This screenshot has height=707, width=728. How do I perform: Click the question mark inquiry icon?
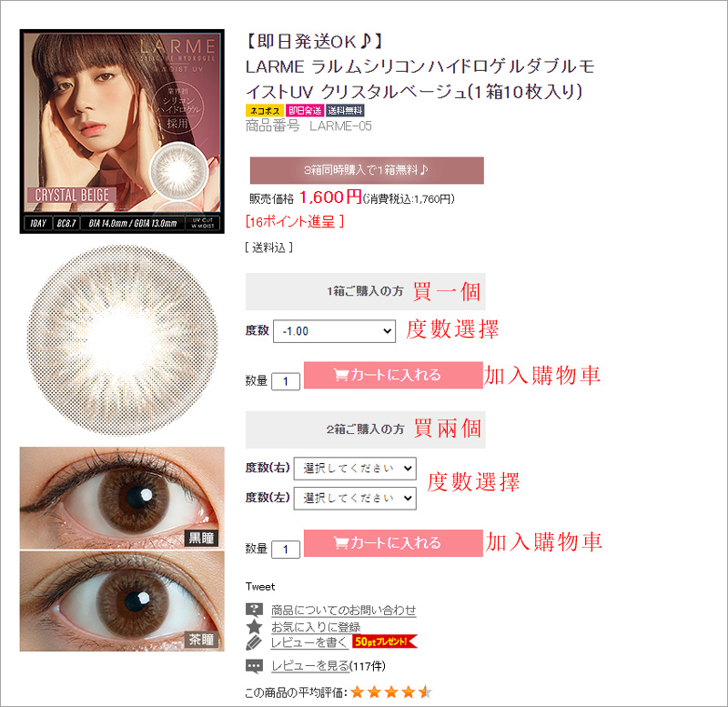click(254, 610)
